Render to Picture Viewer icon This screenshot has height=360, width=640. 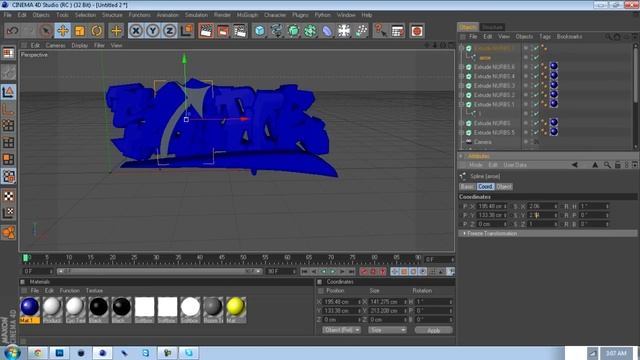point(223,31)
